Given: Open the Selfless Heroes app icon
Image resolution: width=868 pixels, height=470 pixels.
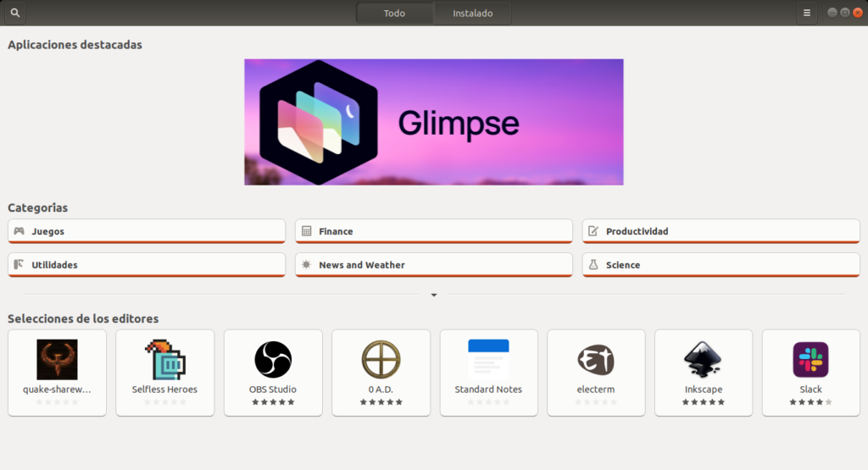Looking at the screenshot, I should click(x=165, y=359).
